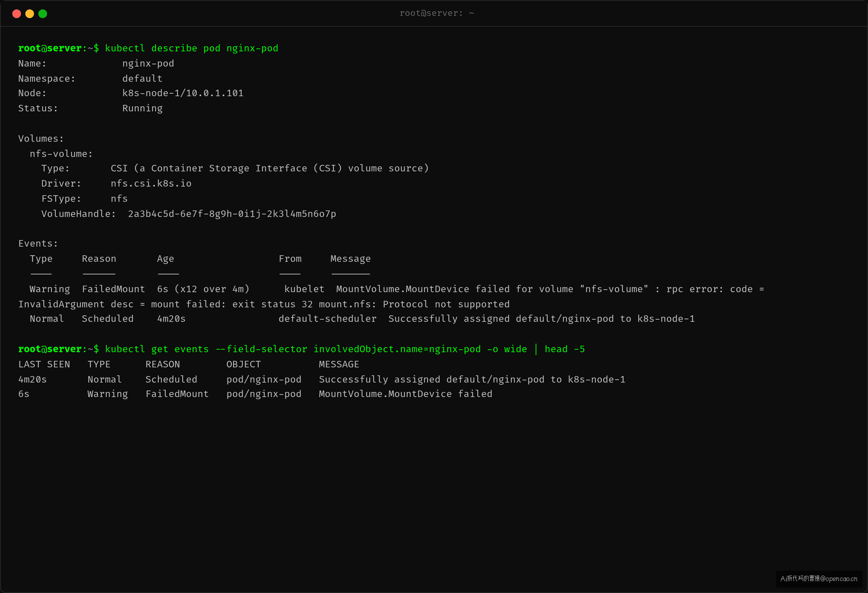Screen dimensions: 868x593
Task: Click the age '6s (x12 over 4m)'
Action: click(x=203, y=289)
